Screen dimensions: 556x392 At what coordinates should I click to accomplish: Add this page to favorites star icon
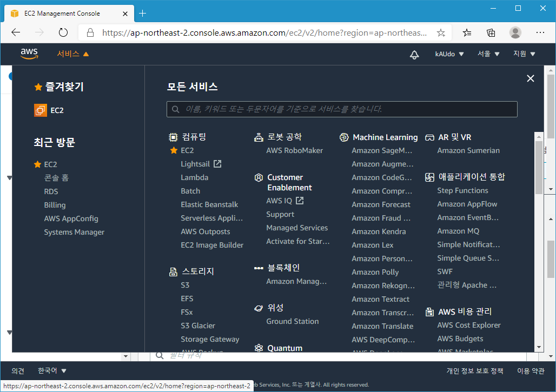(441, 32)
